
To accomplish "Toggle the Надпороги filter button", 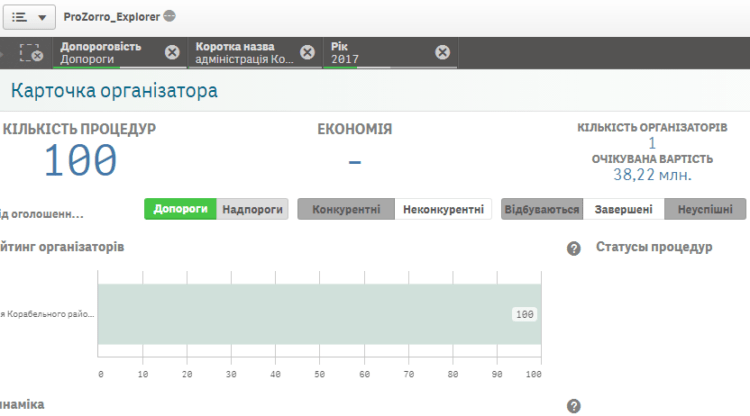I will click(x=253, y=209).
